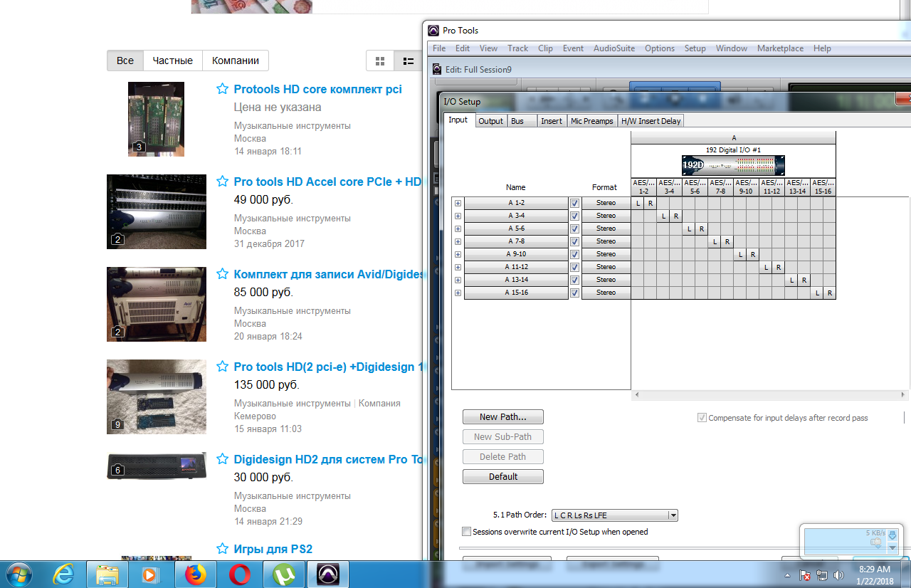
Task: Expand the A 9-10 path sub-paths
Action: [458, 254]
